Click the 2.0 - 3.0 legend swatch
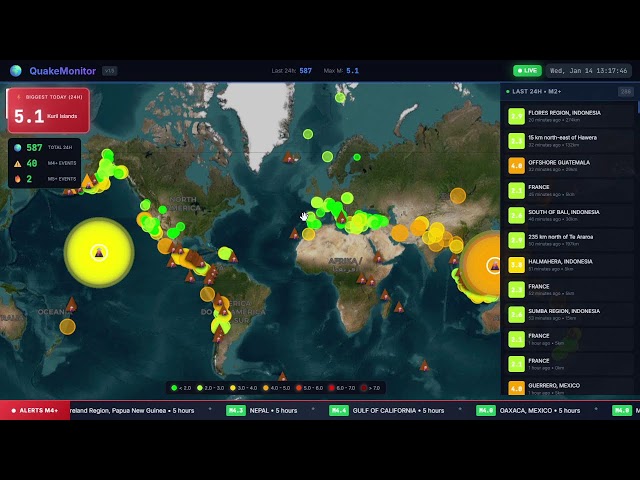Viewport: 640px width, 480px height. click(x=200, y=388)
